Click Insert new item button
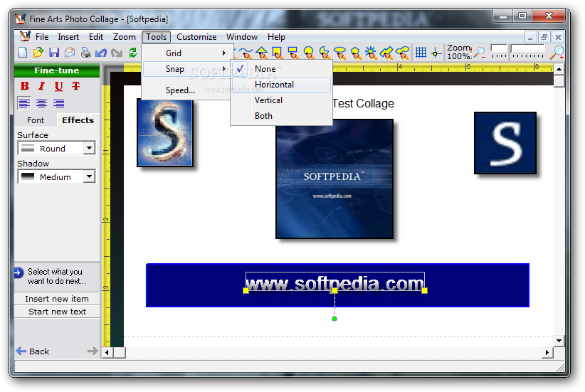This screenshot has width=585, height=392. [x=57, y=299]
